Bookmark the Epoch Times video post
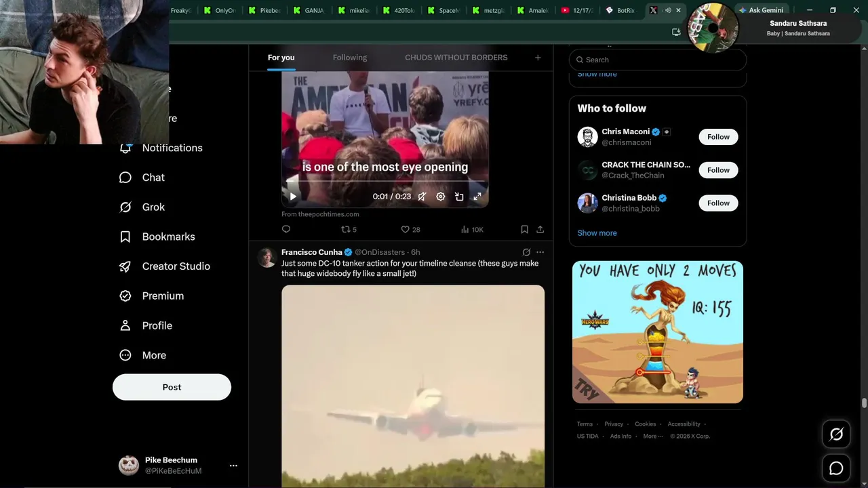This screenshot has width=868, height=488. click(524, 229)
